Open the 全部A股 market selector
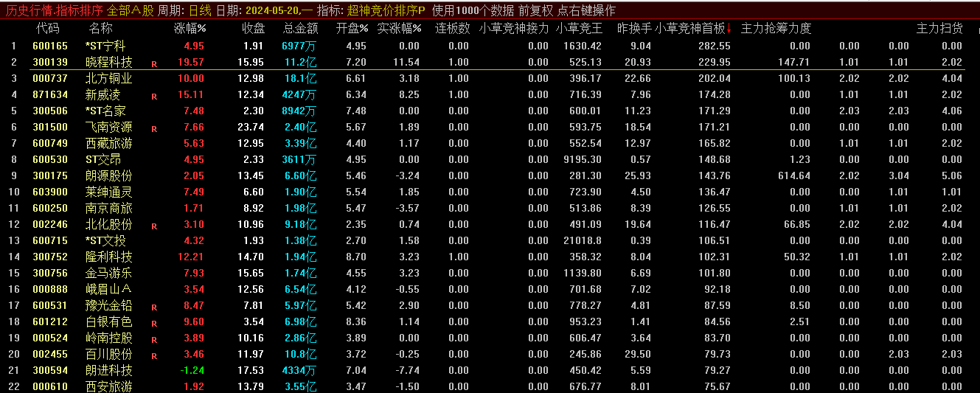The height and width of the screenshot is (393, 980). [x=131, y=10]
